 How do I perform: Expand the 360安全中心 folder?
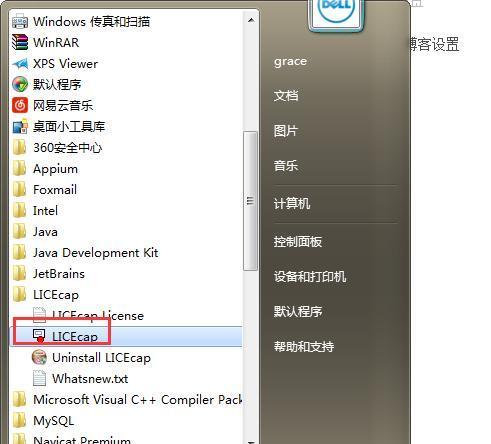[57, 148]
